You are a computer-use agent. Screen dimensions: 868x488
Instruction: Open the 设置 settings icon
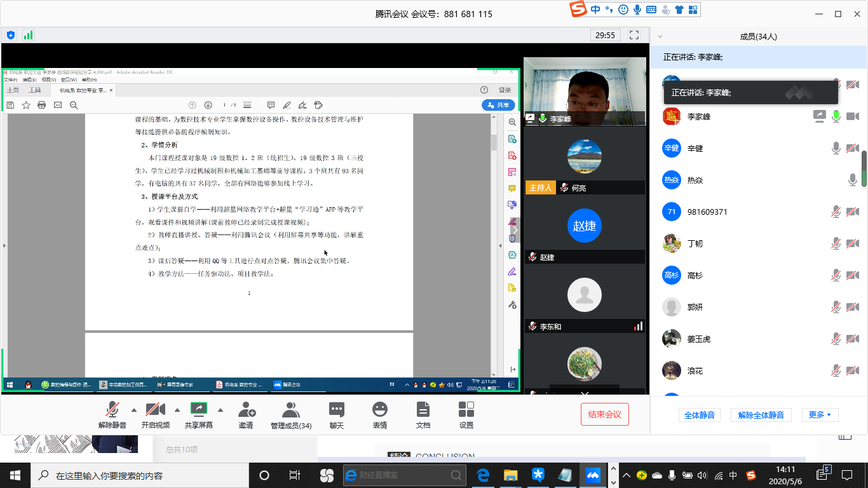point(466,410)
